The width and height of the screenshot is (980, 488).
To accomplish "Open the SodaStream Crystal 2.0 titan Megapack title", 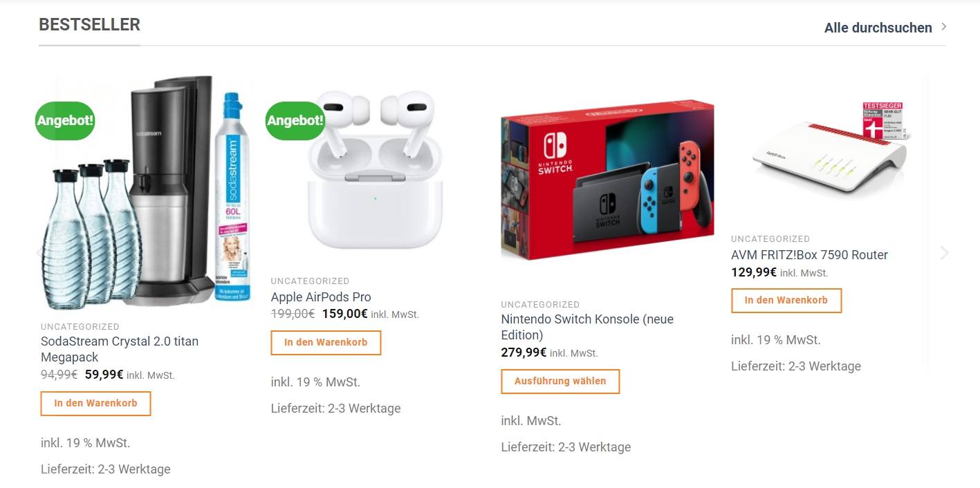I will pyautogui.click(x=120, y=349).
